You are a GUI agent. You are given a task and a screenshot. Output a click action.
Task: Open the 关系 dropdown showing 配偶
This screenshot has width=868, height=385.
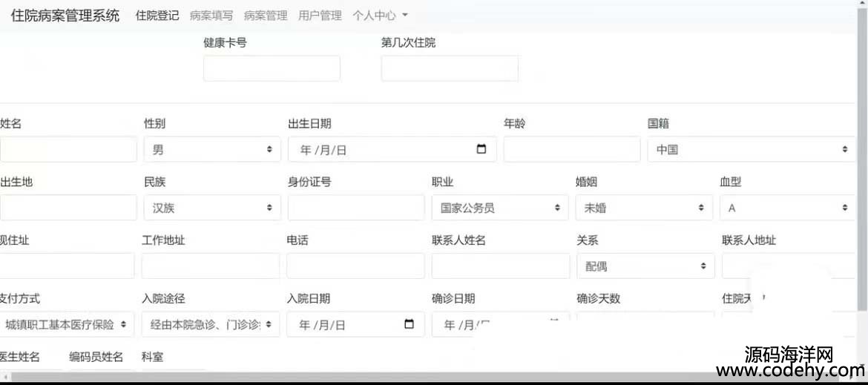[645, 266]
